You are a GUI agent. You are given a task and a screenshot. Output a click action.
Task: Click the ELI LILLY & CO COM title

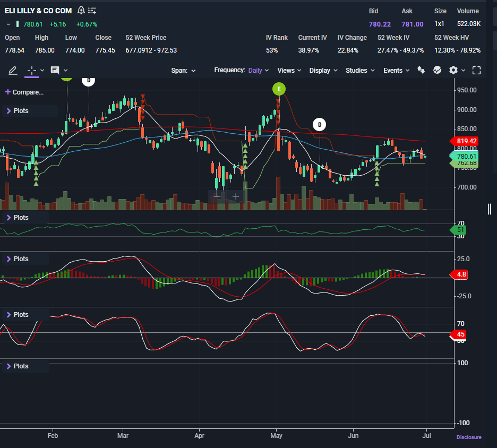(38, 11)
